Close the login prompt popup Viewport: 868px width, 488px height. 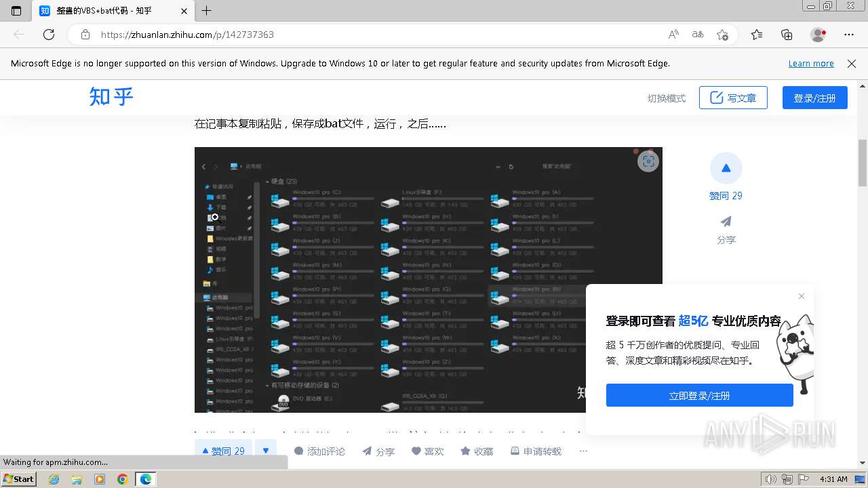coord(802,296)
